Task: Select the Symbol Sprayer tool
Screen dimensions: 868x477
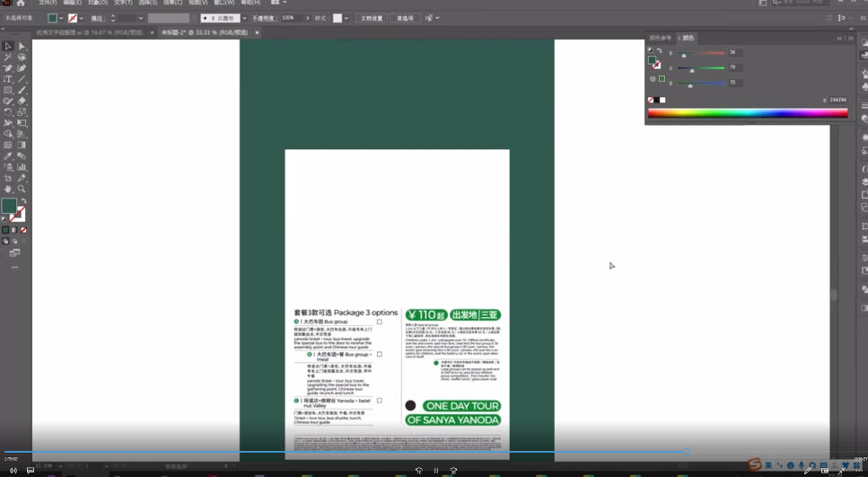Action: coord(8,167)
